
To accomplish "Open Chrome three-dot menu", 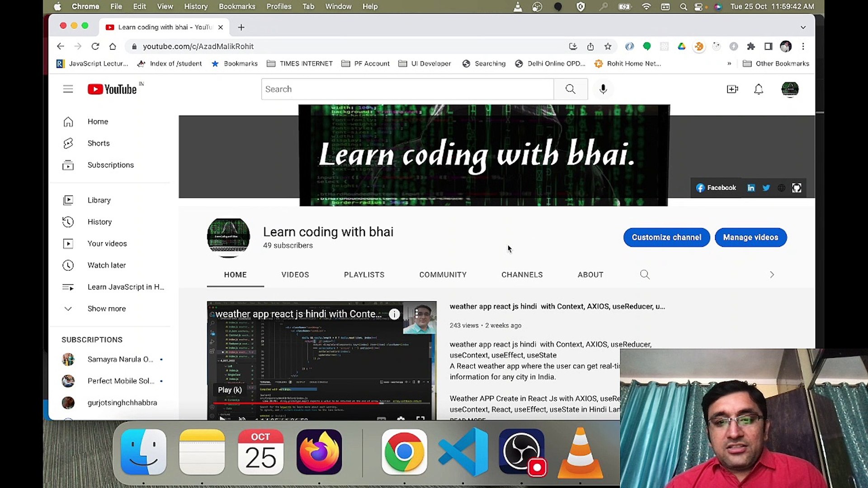I will 803,46.
